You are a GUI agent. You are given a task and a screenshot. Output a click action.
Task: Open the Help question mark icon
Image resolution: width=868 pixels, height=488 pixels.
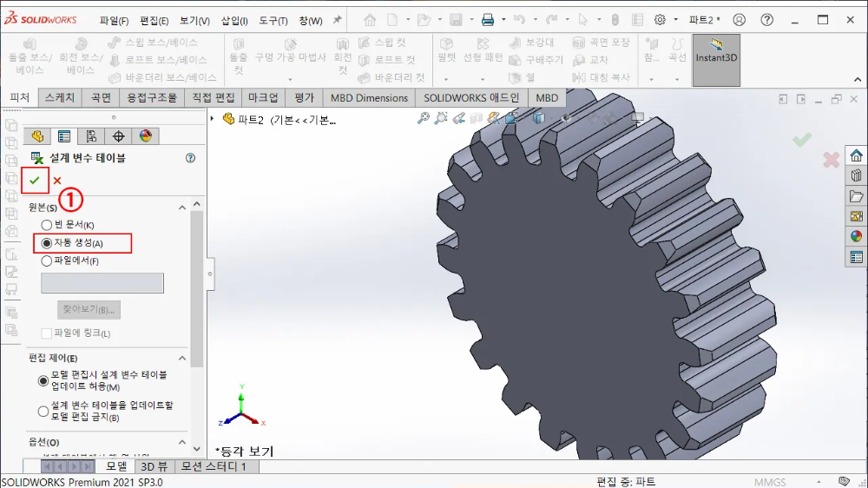[766, 20]
